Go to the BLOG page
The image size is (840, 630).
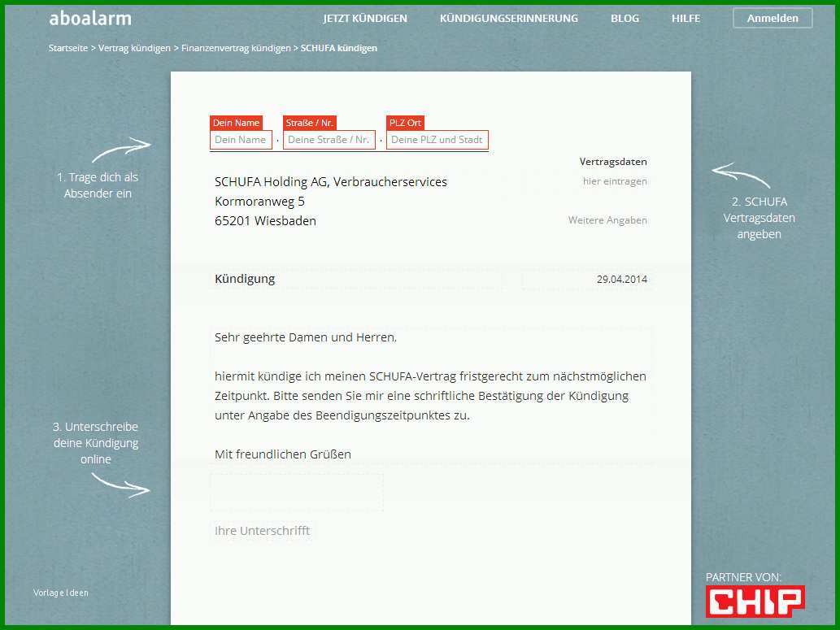tap(625, 18)
